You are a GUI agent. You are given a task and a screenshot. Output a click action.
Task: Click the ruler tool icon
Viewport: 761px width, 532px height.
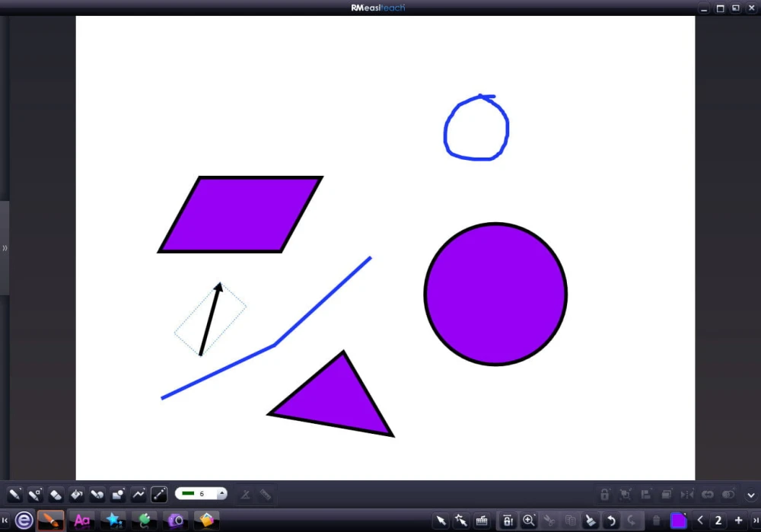tap(265, 494)
